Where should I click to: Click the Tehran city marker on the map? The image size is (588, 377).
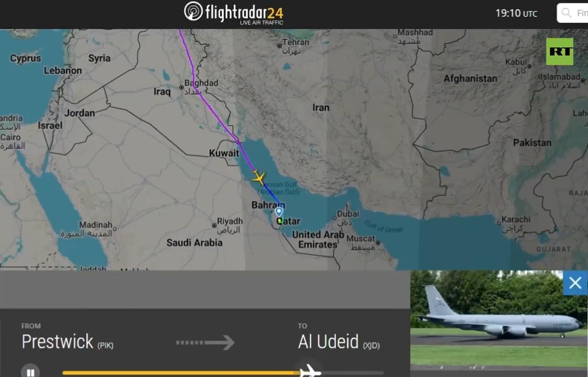coord(279,46)
